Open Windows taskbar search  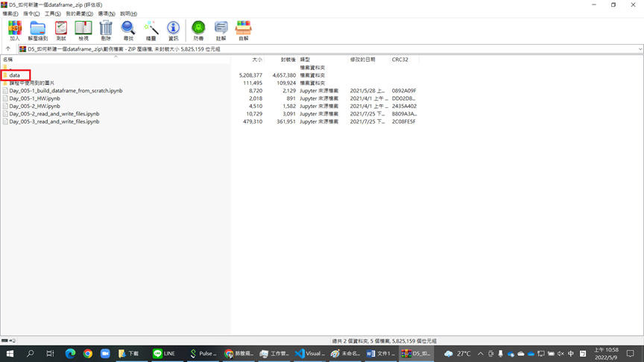(x=30, y=353)
